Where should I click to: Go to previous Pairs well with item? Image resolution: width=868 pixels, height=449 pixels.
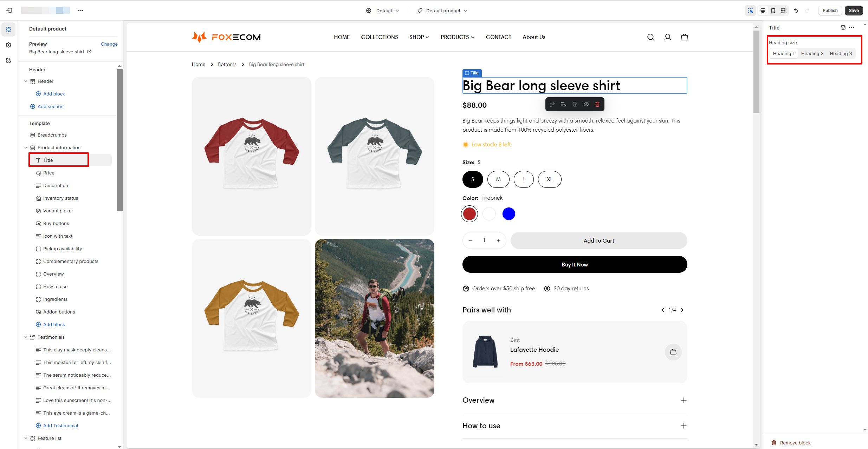pyautogui.click(x=663, y=310)
